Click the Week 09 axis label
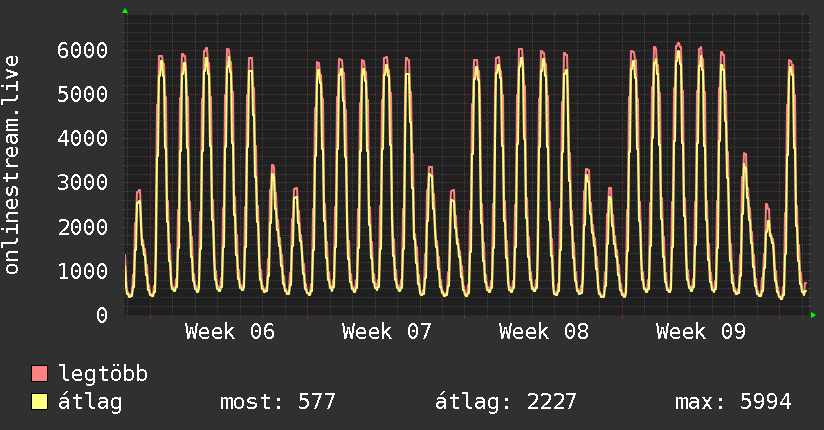Image resolution: width=824 pixels, height=430 pixels. click(701, 332)
